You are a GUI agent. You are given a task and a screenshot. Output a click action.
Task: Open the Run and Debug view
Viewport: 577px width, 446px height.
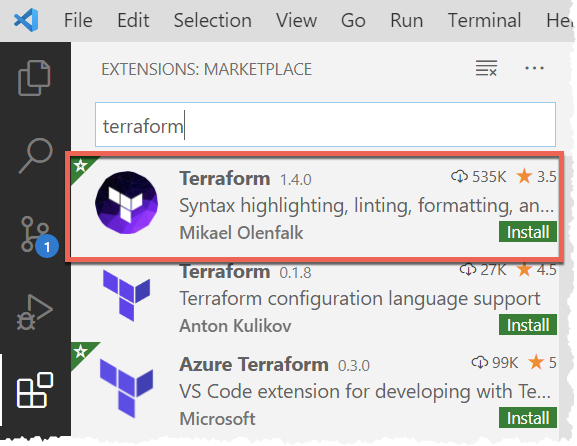(x=35, y=312)
